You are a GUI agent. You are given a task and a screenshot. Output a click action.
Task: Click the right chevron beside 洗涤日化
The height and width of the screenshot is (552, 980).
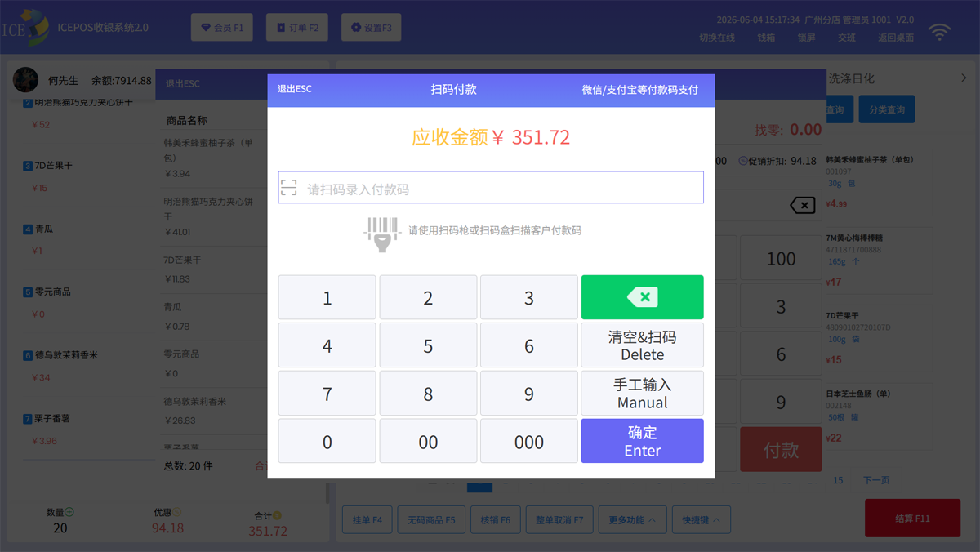pos(964,78)
